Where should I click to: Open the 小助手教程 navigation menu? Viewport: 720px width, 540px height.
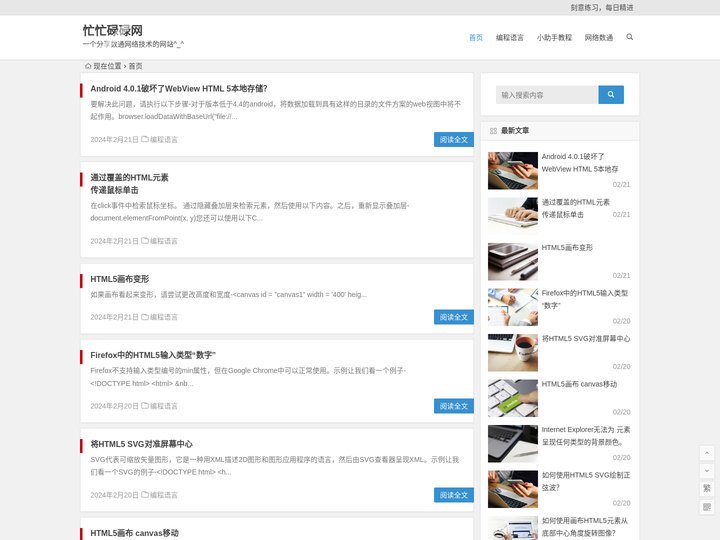[554, 38]
